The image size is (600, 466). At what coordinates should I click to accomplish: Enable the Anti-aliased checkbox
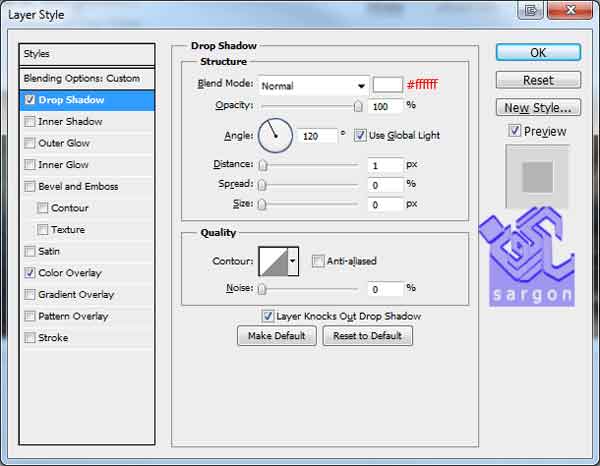pyautogui.click(x=318, y=261)
